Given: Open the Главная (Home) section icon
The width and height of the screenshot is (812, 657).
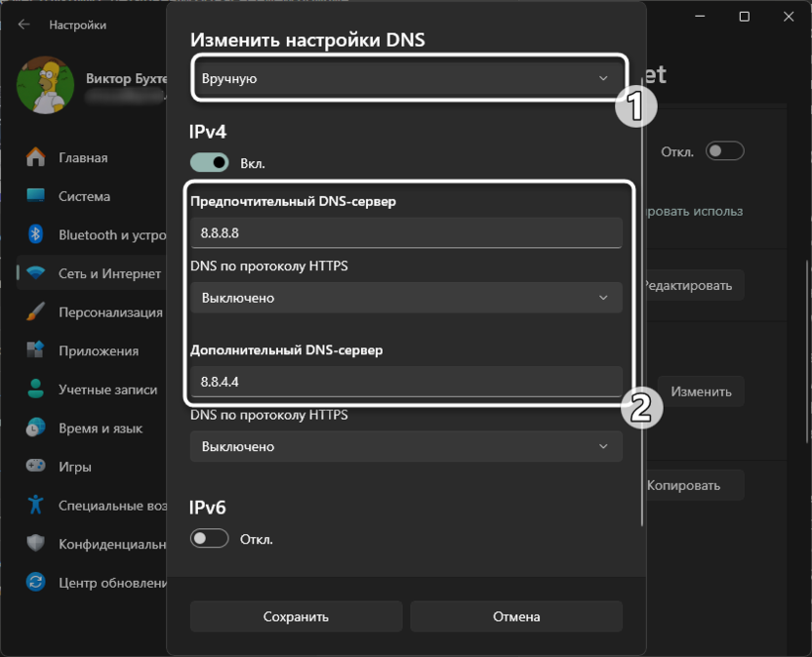Looking at the screenshot, I should 37,155.
